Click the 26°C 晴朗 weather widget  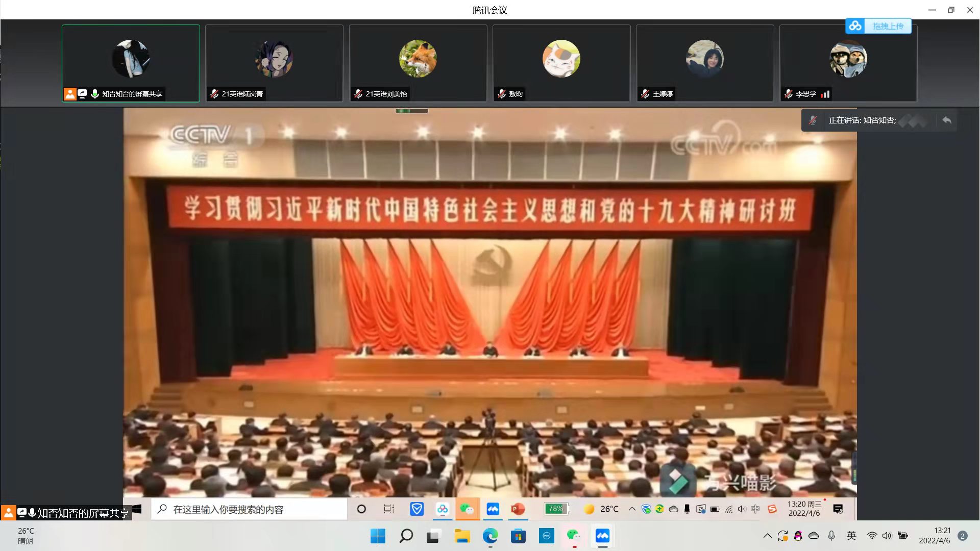tap(26, 536)
